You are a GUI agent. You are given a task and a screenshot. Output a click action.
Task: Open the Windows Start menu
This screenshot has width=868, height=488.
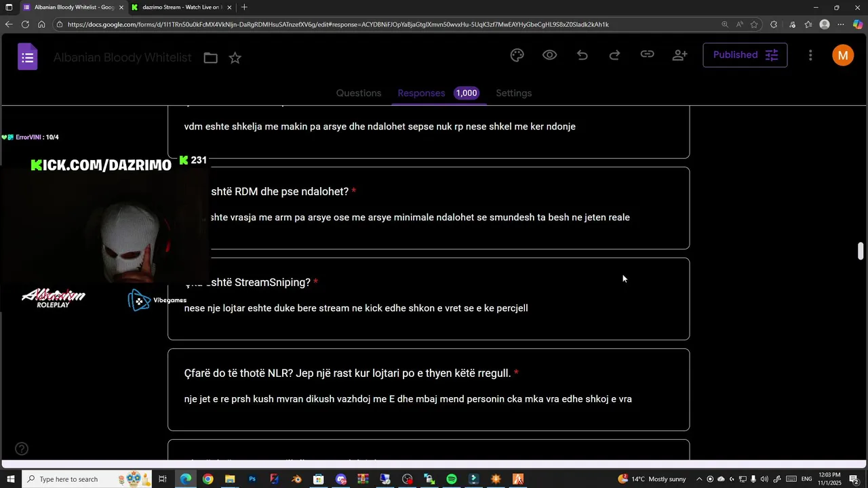click(x=11, y=479)
